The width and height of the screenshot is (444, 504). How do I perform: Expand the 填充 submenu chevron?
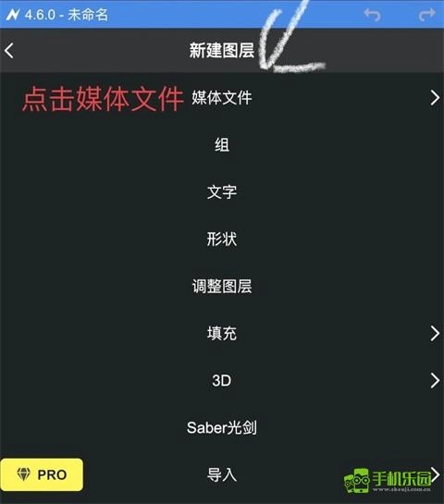435,333
